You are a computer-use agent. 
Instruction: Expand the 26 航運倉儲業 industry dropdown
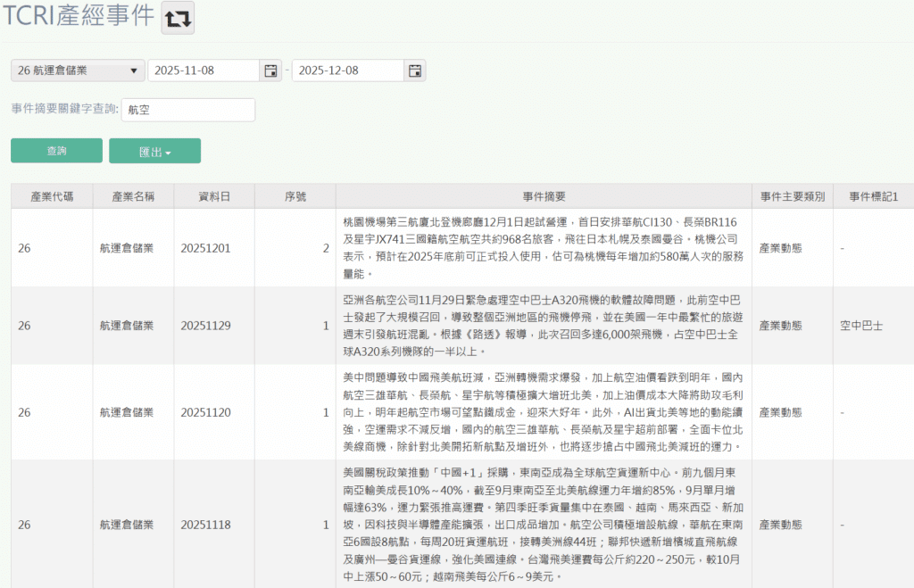point(78,70)
